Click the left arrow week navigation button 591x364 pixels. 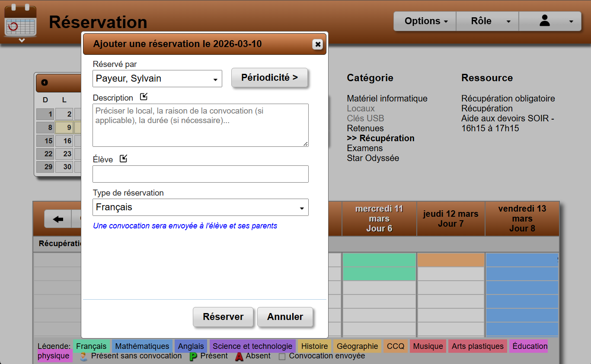pos(58,219)
